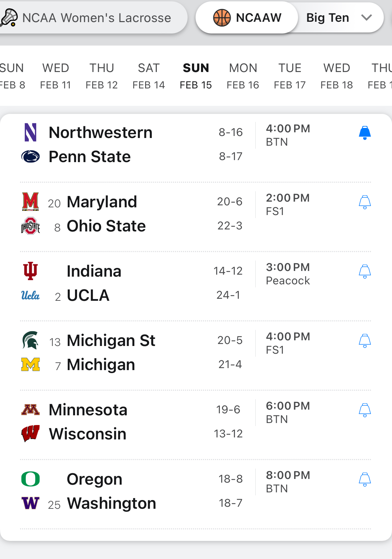Image resolution: width=392 pixels, height=559 pixels.
Task: Disable alert for Northwestern vs Penn State
Action: coord(365,133)
